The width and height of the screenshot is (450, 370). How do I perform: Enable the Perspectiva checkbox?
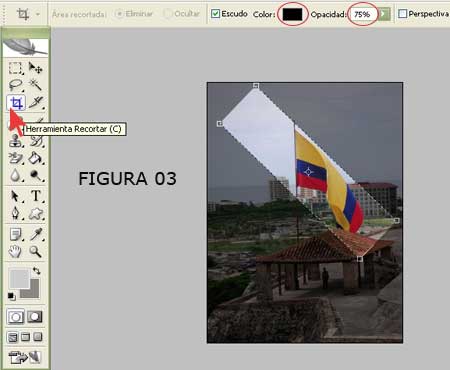click(403, 14)
